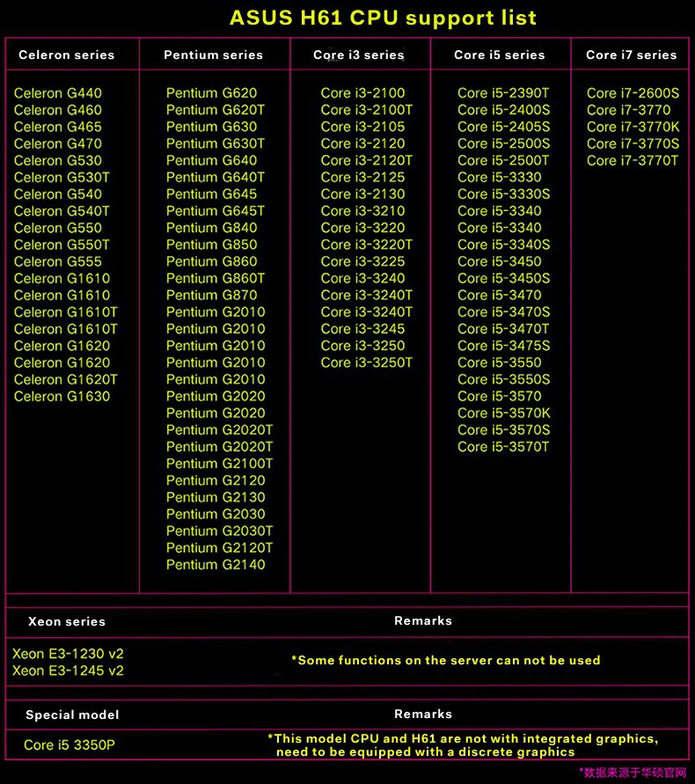Screen dimensions: 695x784
Task: Pick Pentium G2130
Action: point(216,497)
